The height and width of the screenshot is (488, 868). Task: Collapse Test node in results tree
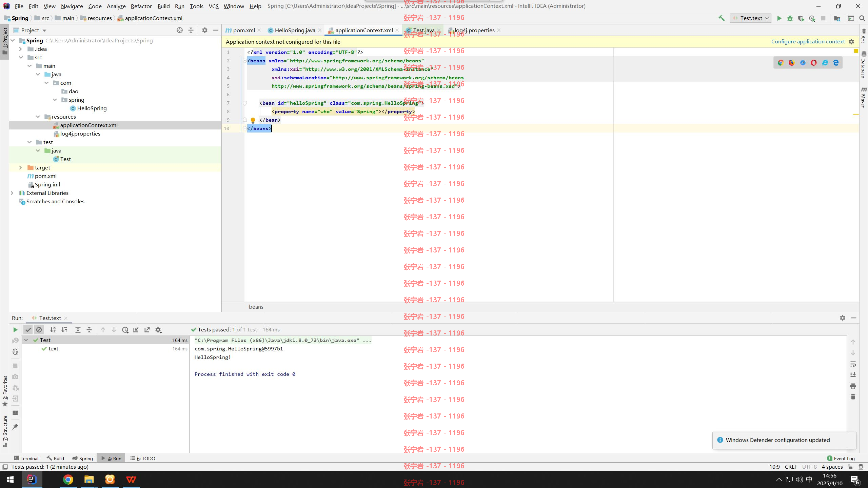pyautogui.click(x=26, y=340)
